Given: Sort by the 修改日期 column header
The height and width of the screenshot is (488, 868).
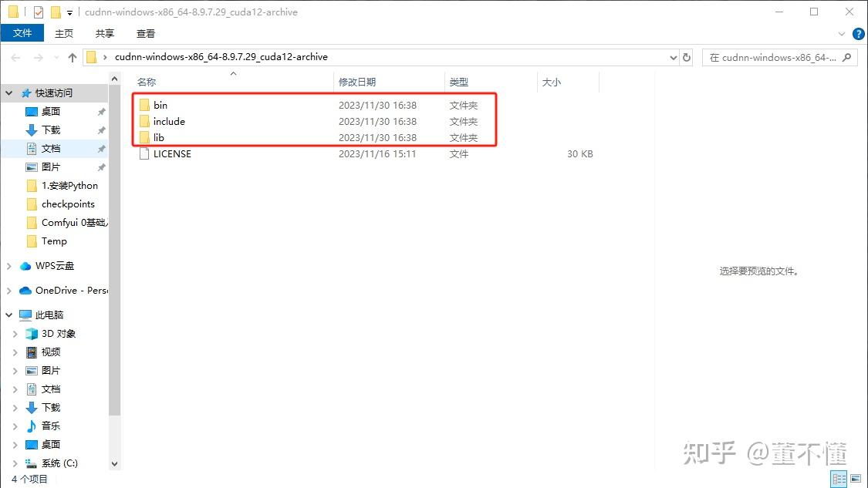Looking at the screenshot, I should point(357,82).
